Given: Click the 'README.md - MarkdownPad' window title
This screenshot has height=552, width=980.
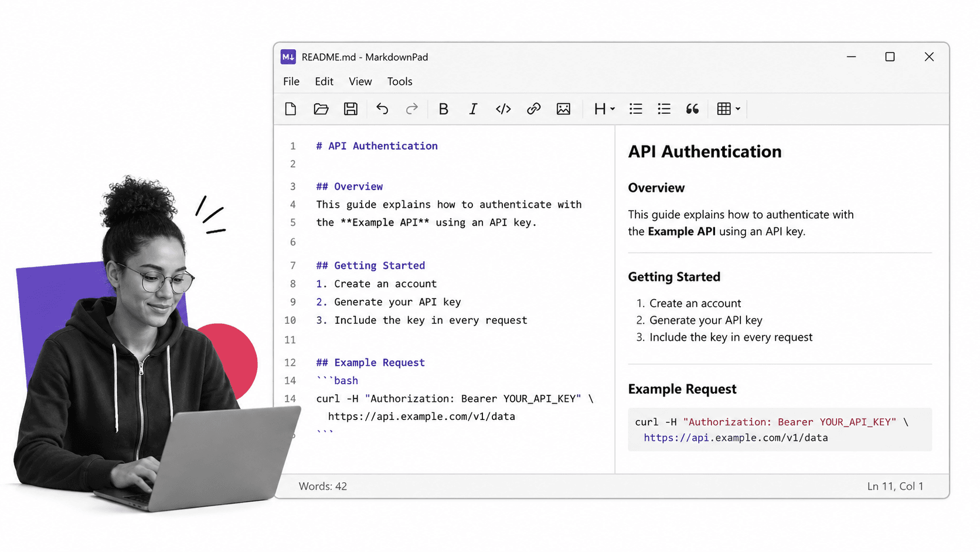Looking at the screenshot, I should pos(365,57).
